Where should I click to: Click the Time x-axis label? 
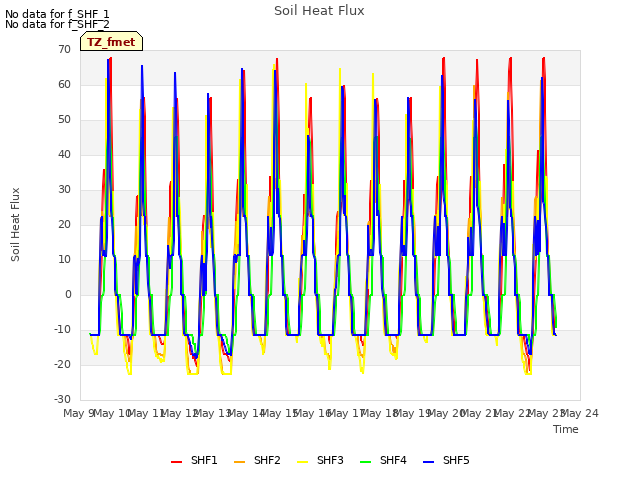coord(566,429)
